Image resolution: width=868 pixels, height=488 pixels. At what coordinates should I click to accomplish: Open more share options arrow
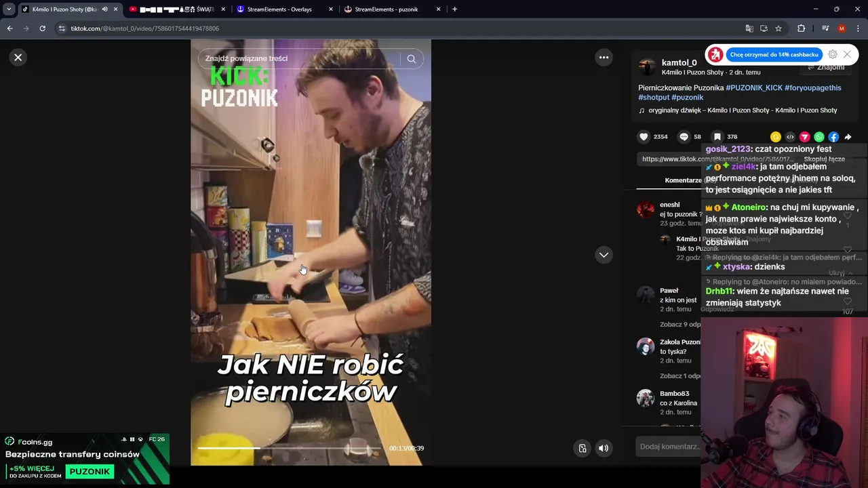(x=848, y=137)
